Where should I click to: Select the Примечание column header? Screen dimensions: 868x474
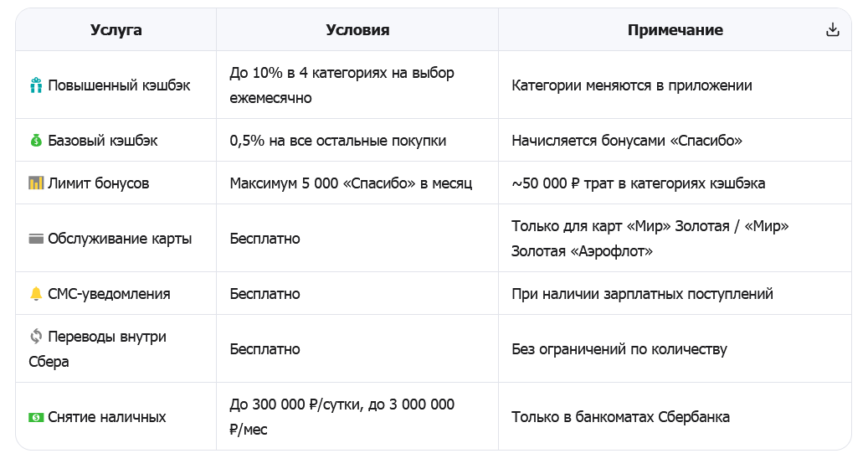[675, 30]
